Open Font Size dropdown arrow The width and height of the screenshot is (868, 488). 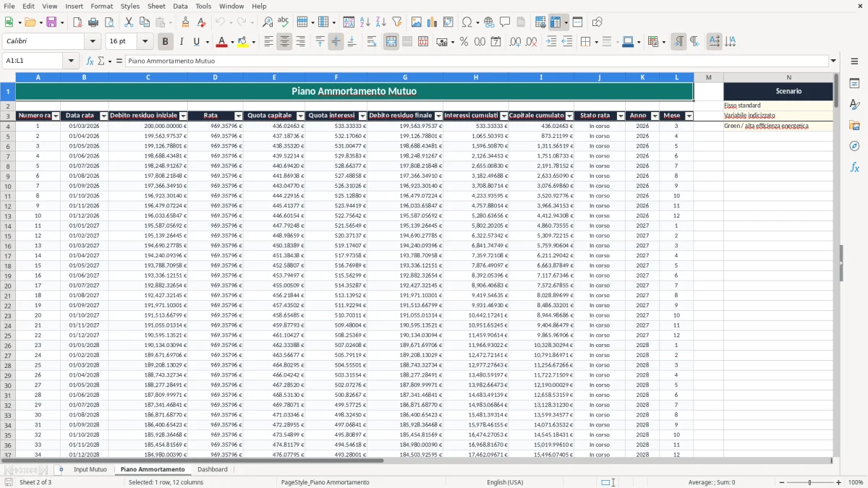tap(145, 42)
